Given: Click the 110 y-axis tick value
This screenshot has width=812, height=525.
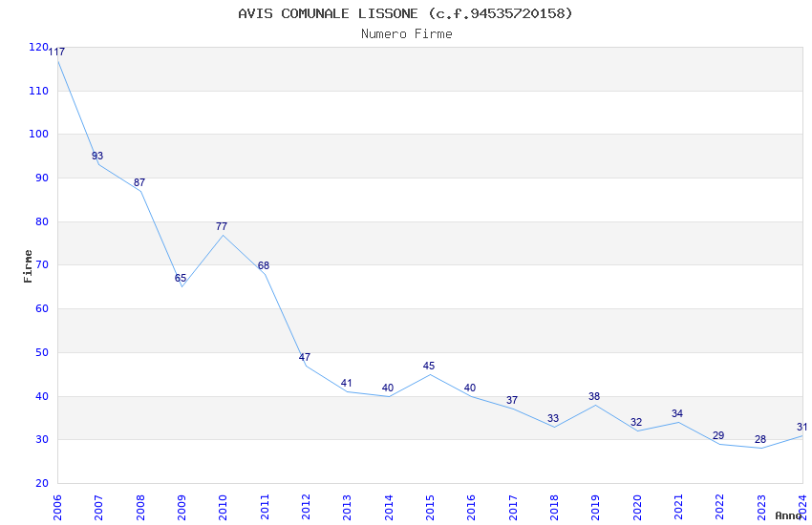Looking at the screenshot, I should [x=39, y=91].
